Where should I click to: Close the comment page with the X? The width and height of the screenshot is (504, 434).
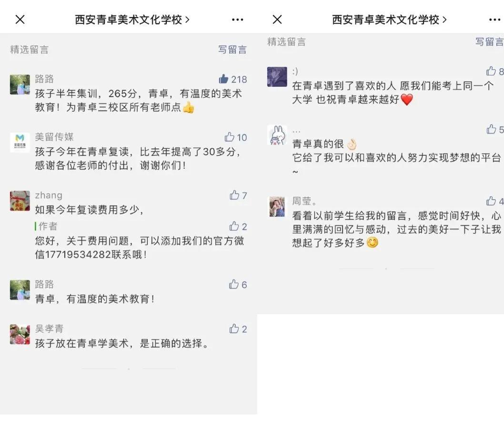20,20
